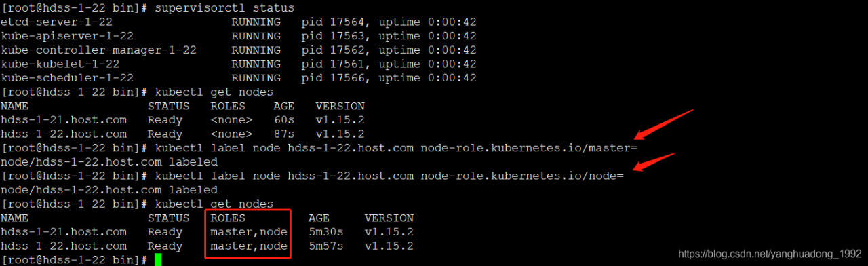868x266 pixels.
Task: Click the ROLES header inside red box
Action: (228, 218)
